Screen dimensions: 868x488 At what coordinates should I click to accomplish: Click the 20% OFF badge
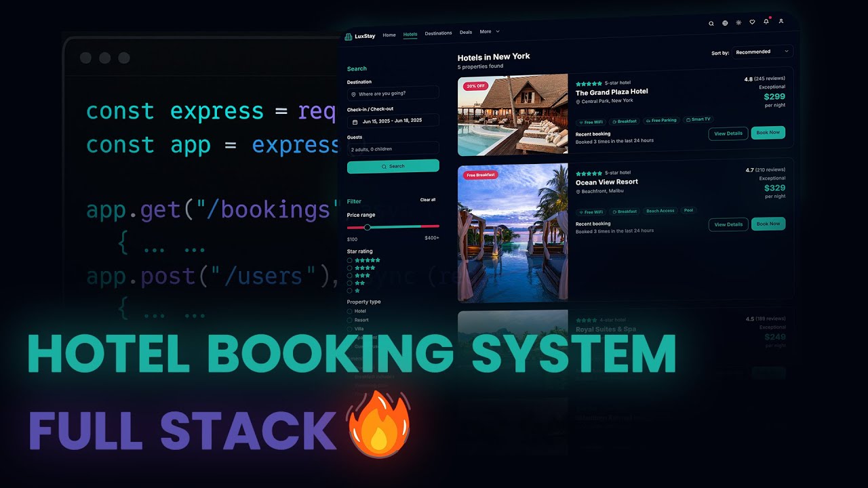point(475,86)
